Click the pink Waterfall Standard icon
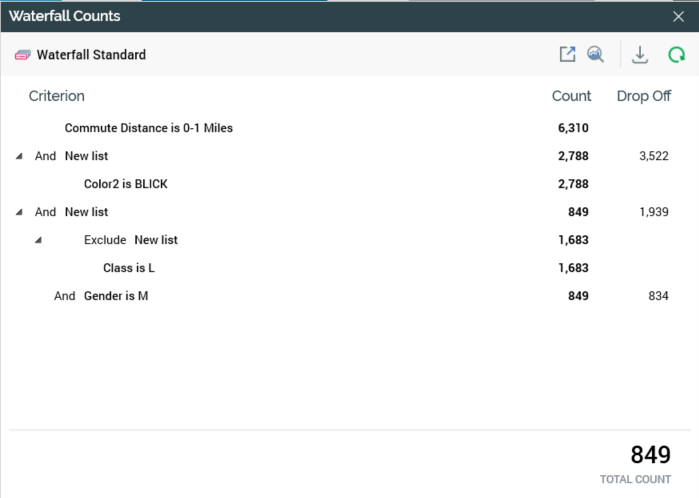The height and width of the screenshot is (498, 699). click(23, 55)
